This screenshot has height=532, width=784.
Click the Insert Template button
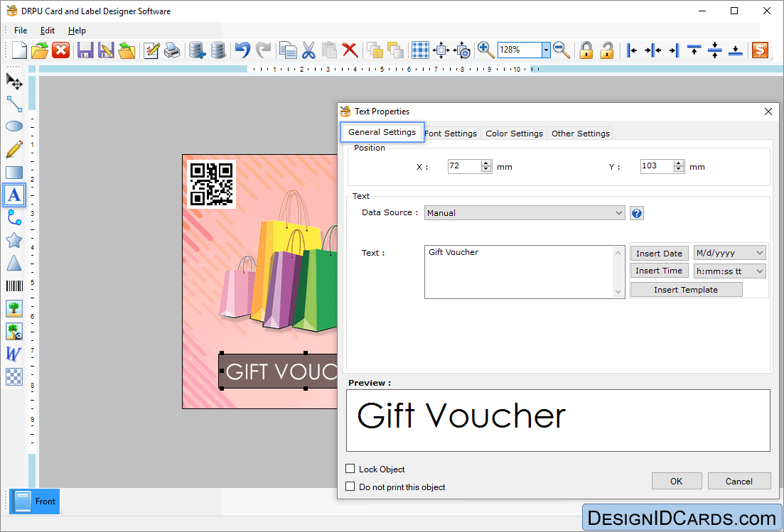point(686,290)
